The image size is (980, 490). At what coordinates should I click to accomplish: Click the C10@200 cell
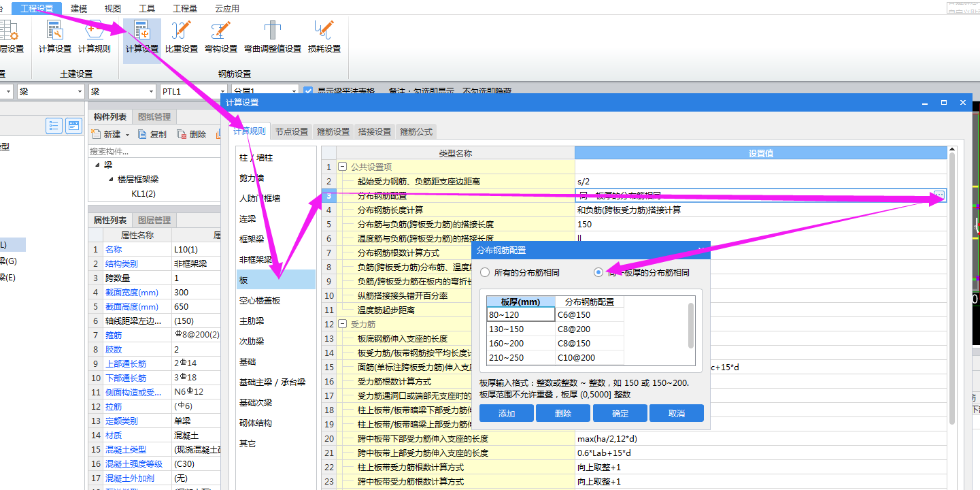point(590,357)
